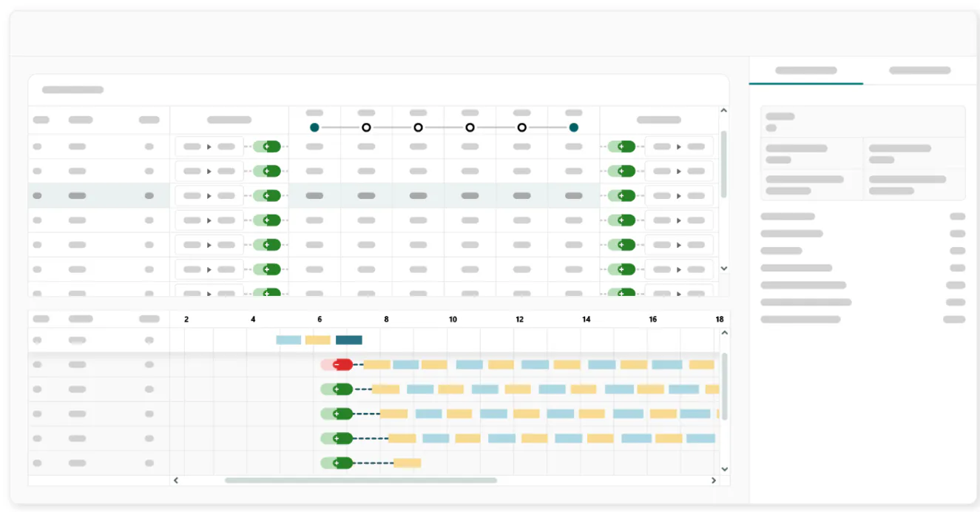The height and width of the screenshot is (512, 980).
Task: Expand the play-arrow box in the highlighted row's right column
Action: [x=679, y=196]
